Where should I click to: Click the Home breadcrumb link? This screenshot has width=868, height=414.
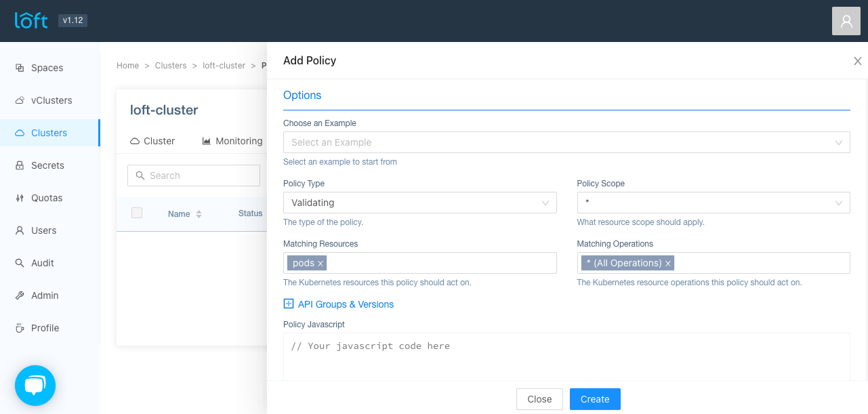coord(127,66)
